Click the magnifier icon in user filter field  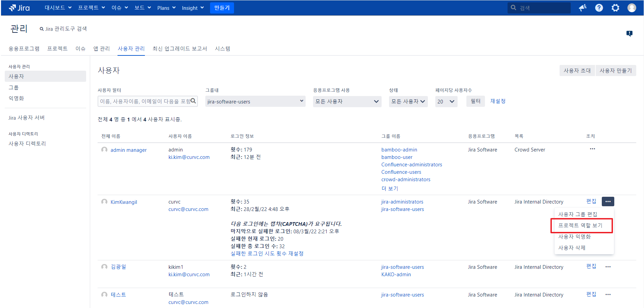coord(194,101)
